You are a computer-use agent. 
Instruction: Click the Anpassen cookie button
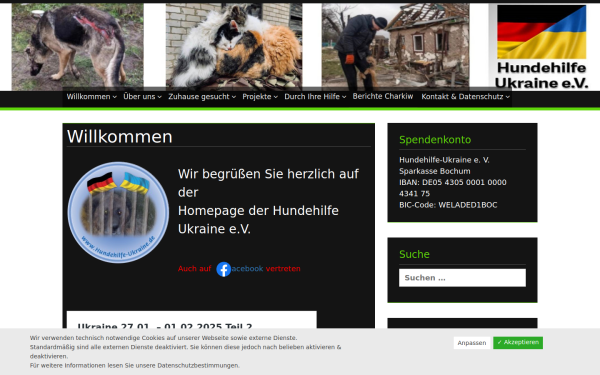pyautogui.click(x=472, y=343)
